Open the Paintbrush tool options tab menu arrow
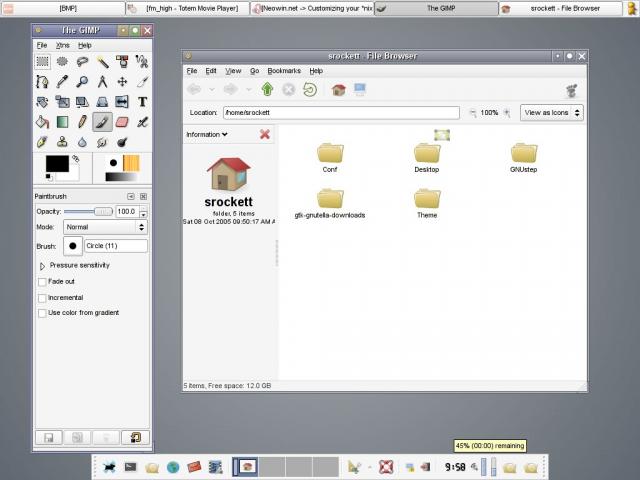The width and height of the screenshot is (640, 480). pyautogui.click(x=131, y=196)
